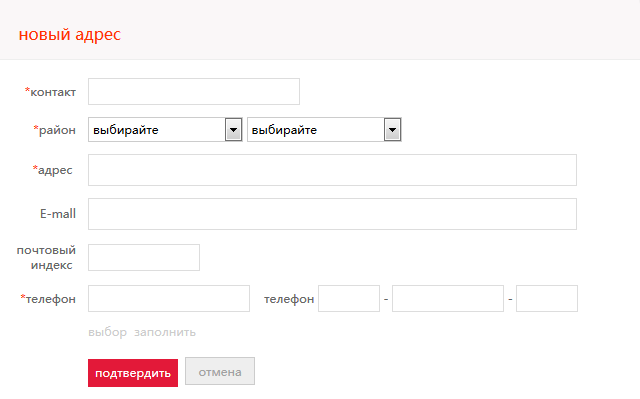Click the новый адрес heading
Screen dimensions: 640x399
(70, 34)
